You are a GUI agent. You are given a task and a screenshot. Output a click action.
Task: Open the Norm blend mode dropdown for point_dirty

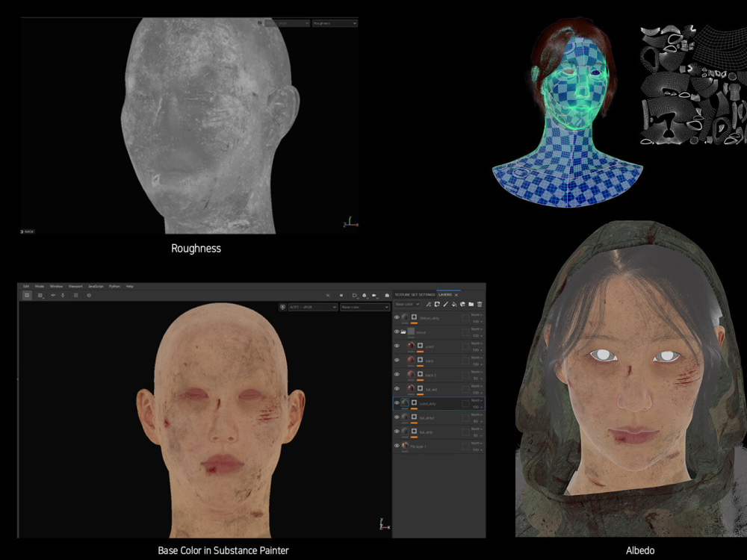tap(477, 399)
